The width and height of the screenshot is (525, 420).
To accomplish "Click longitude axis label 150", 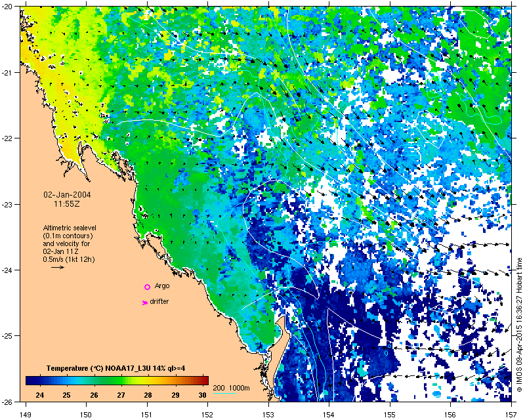I will coord(87,414).
